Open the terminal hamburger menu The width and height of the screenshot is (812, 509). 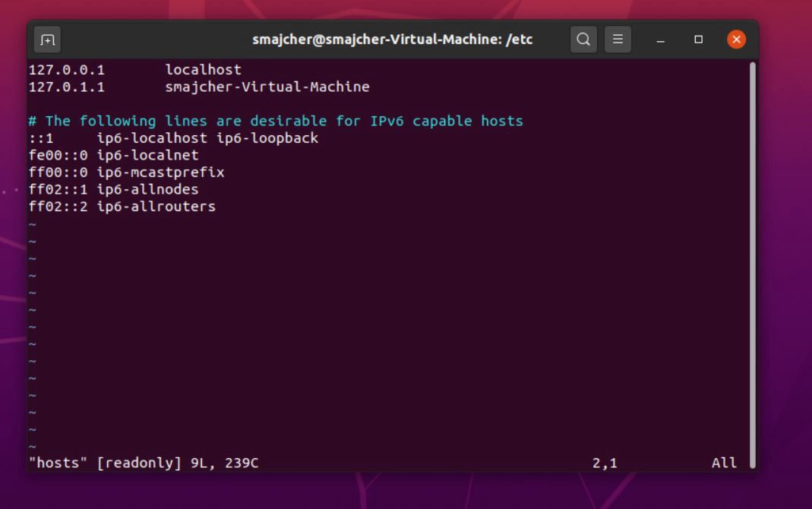click(x=618, y=40)
